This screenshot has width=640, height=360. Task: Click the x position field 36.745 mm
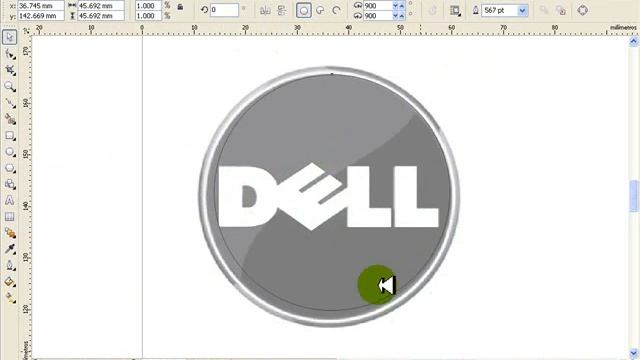tap(41, 6)
